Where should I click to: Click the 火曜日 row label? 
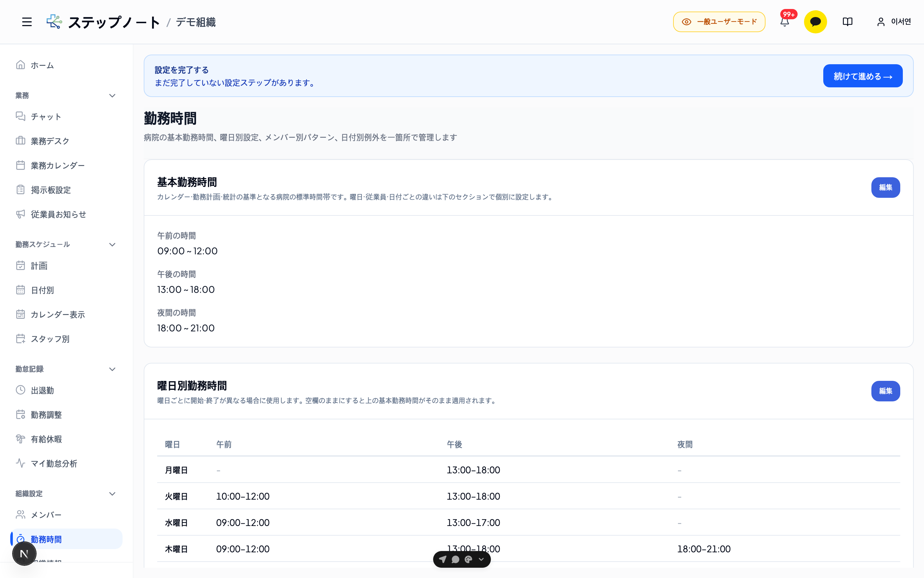176,496
